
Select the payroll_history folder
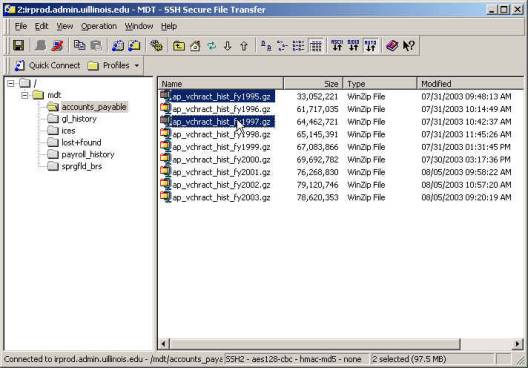click(81, 155)
